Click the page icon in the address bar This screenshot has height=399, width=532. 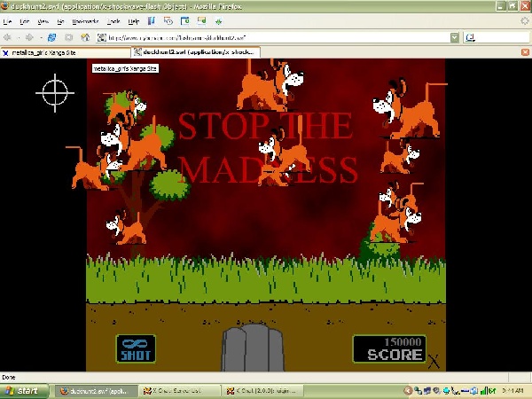(101, 37)
